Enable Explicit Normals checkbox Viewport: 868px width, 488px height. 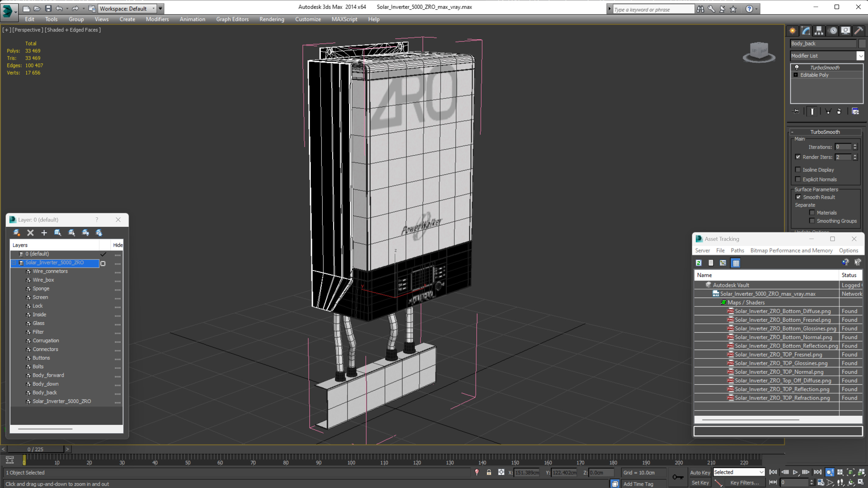[x=798, y=179]
